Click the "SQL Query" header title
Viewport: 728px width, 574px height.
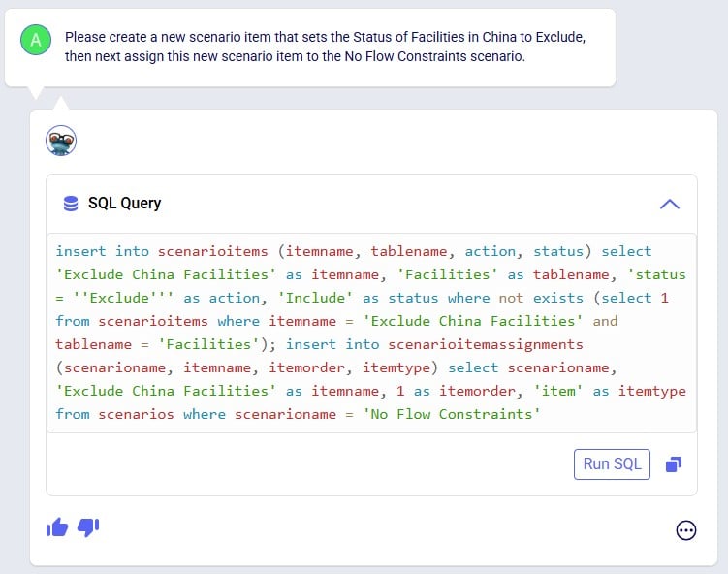point(124,203)
